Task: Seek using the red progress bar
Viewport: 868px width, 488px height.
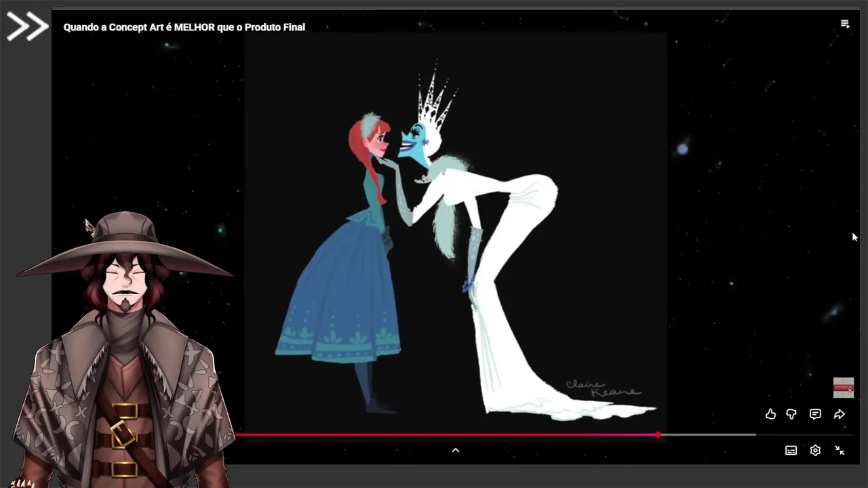Action: click(446, 435)
